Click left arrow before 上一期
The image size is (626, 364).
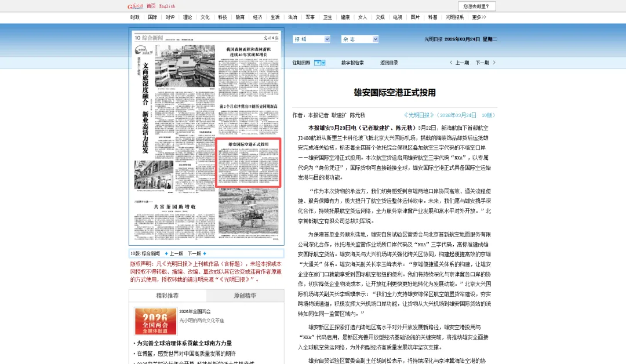tap(451, 63)
